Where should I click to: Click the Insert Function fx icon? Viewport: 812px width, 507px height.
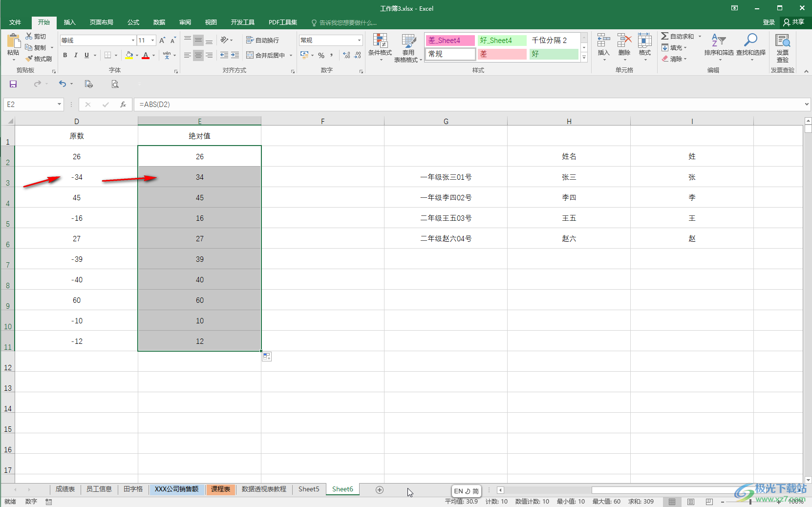[x=123, y=105]
